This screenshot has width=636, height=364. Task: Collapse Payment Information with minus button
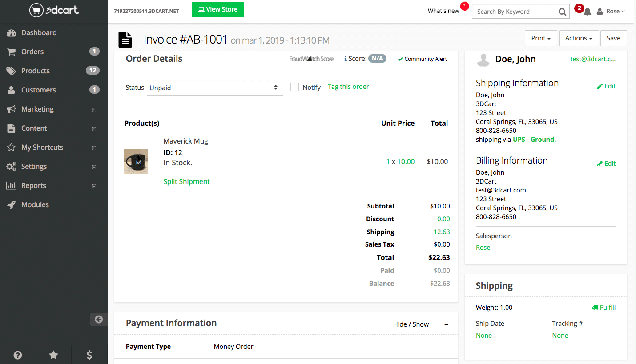pyautogui.click(x=446, y=324)
